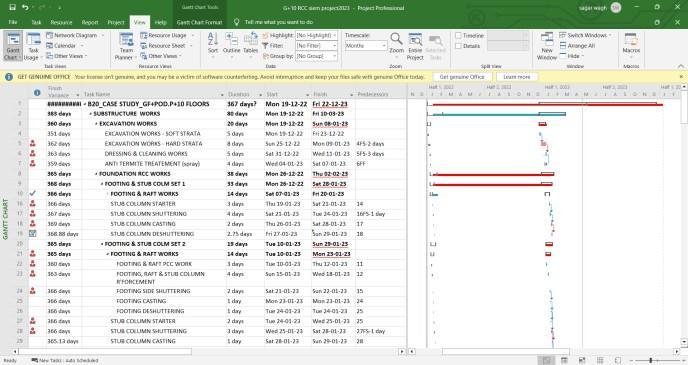688x365 pixels.
Task: Collapse the FOUNDATION RCC WORKS summary task
Action: coord(97,174)
